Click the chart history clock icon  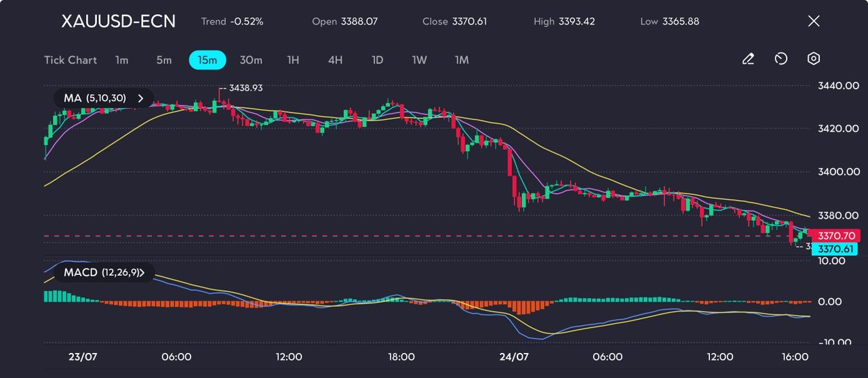(781, 60)
